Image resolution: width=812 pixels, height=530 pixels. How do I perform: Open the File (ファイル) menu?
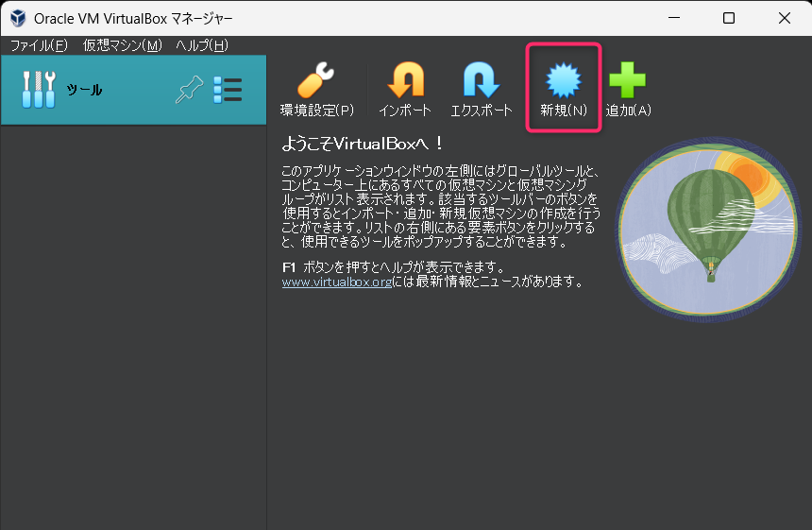[x=39, y=45]
